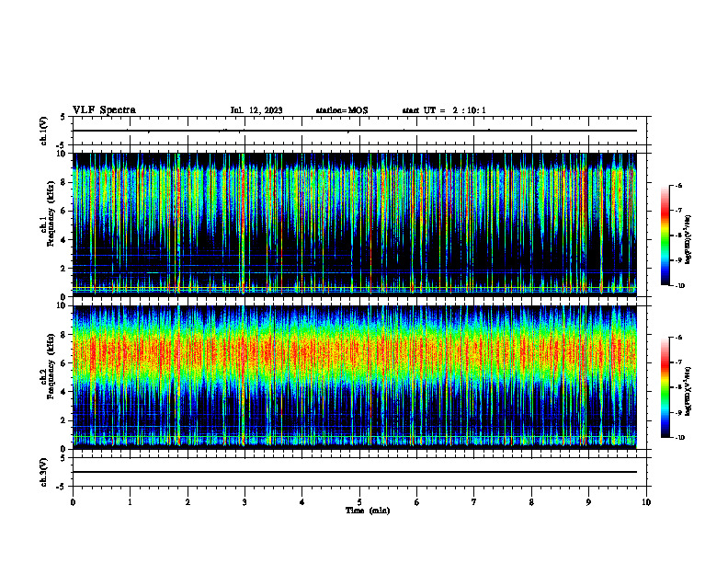Click the ch.1 colorbar '-6' value
Viewport: 728px width, 563px height.
[678, 185]
